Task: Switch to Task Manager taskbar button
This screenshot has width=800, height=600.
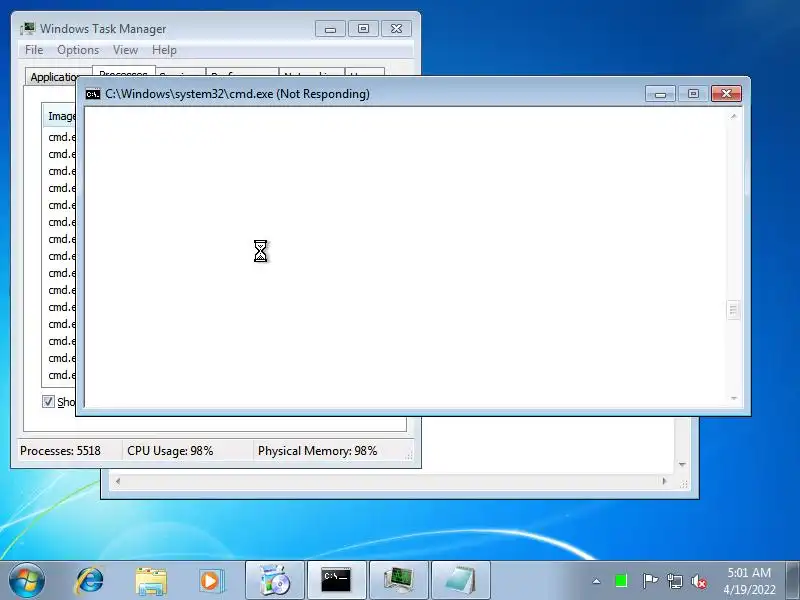Action: point(398,580)
